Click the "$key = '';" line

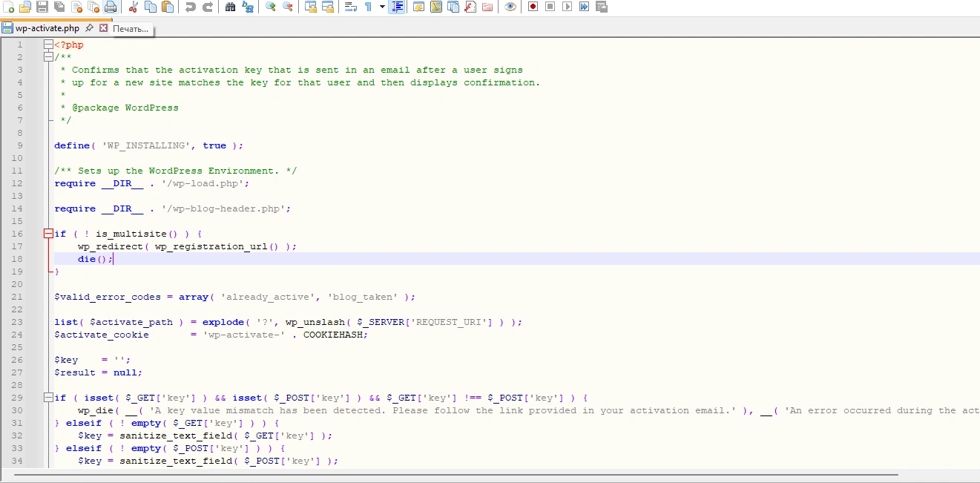pos(92,360)
